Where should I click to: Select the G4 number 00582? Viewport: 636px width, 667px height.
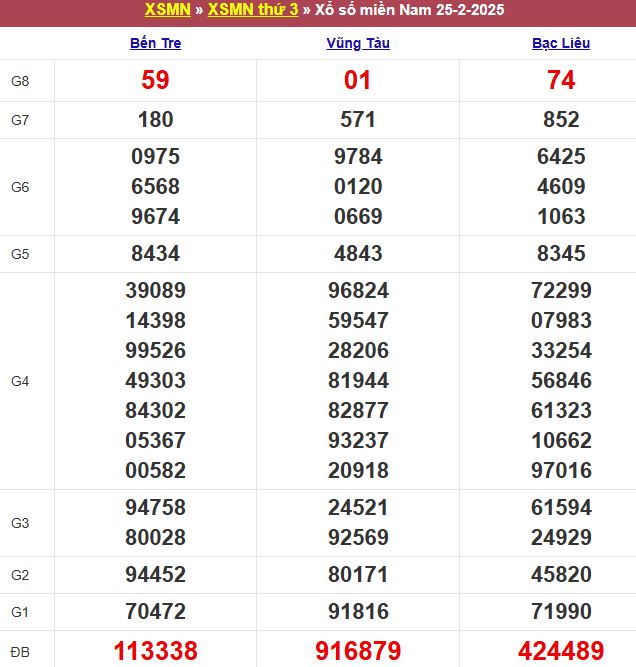pos(155,470)
